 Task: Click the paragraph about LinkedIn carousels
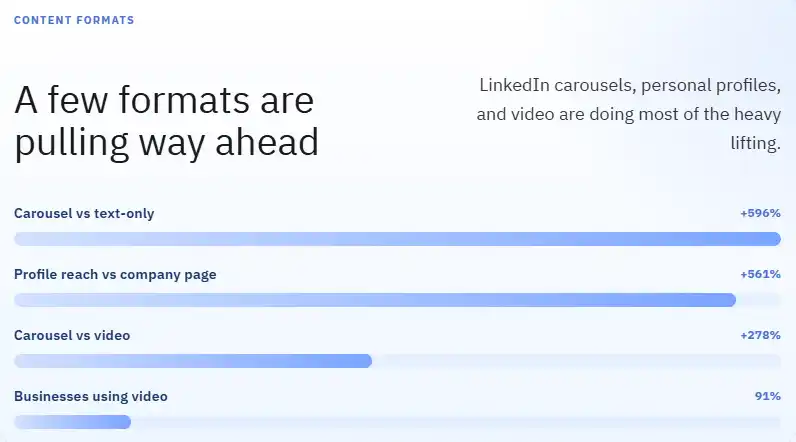(628, 114)
